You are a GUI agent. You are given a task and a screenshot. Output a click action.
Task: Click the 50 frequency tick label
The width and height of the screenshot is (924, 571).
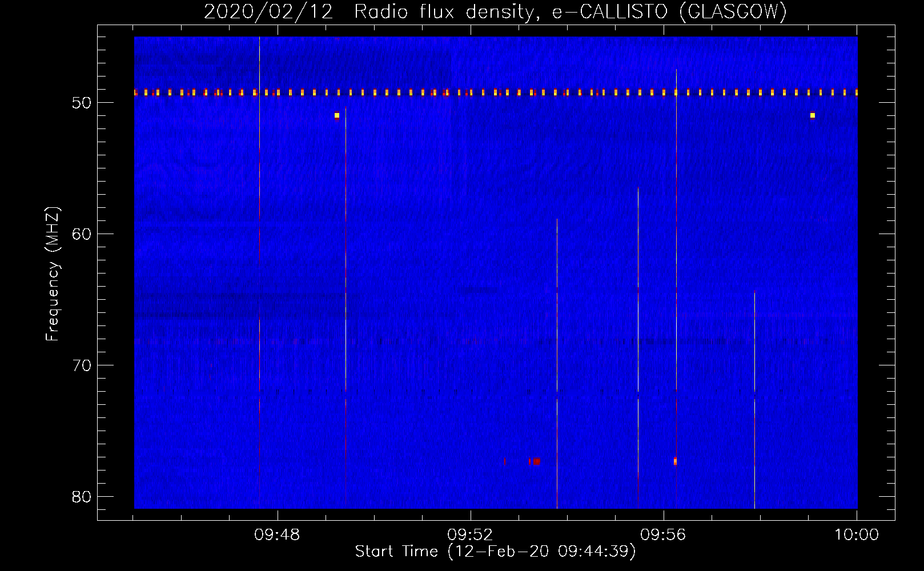82,103
